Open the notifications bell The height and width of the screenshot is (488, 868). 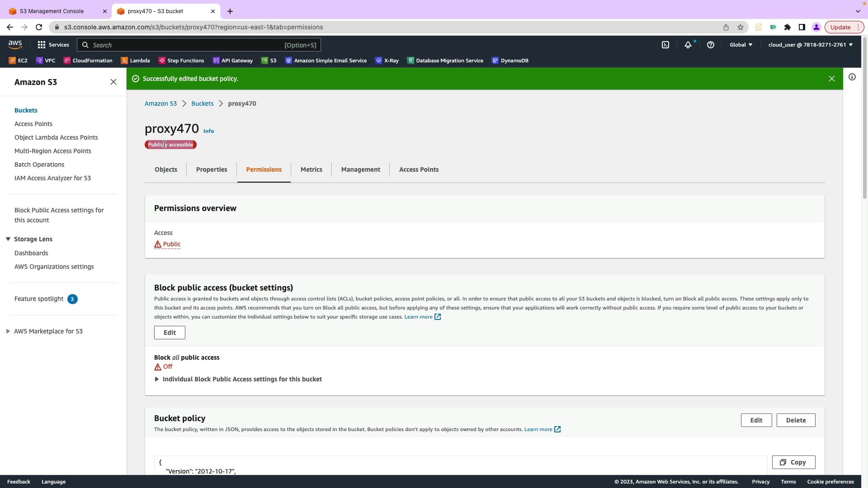coord(688,45)
